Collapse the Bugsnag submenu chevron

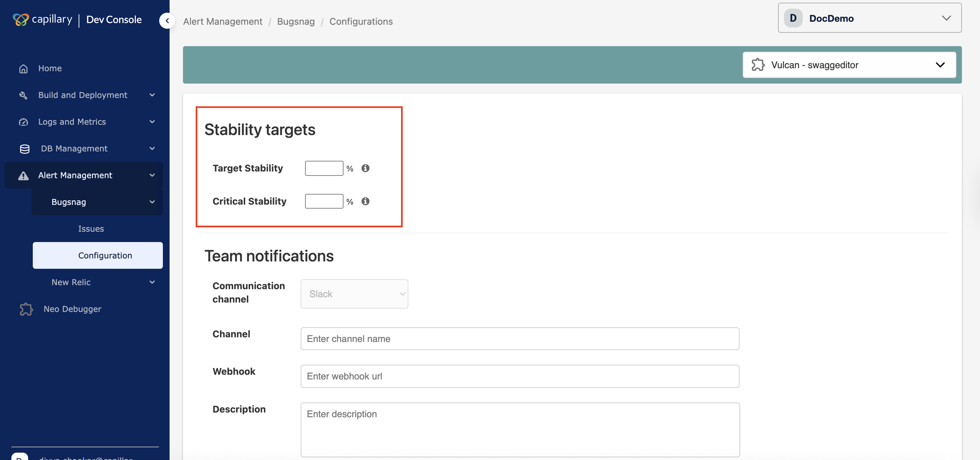click(152, 202)
